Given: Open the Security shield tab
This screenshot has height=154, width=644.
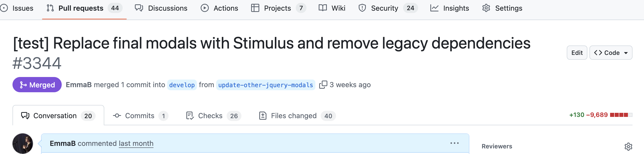Looking at the screenshot, I should pyautogui.click(x=388, y=8).
